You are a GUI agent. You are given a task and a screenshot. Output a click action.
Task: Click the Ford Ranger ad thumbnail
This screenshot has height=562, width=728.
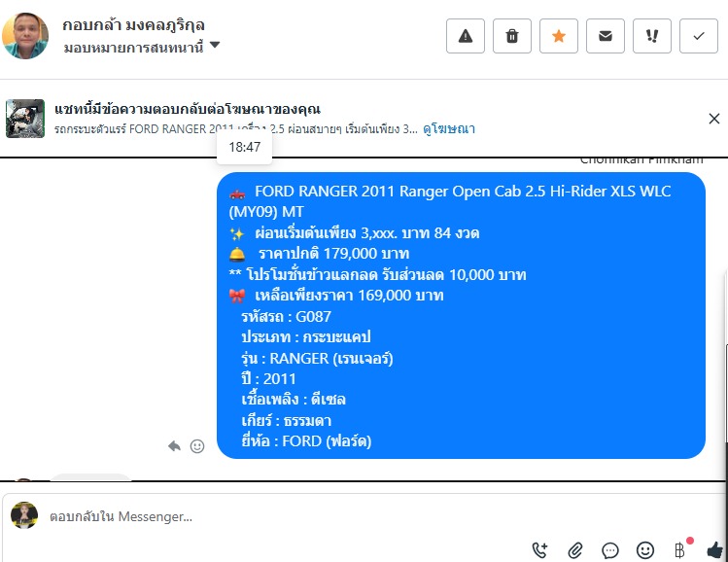25,119
